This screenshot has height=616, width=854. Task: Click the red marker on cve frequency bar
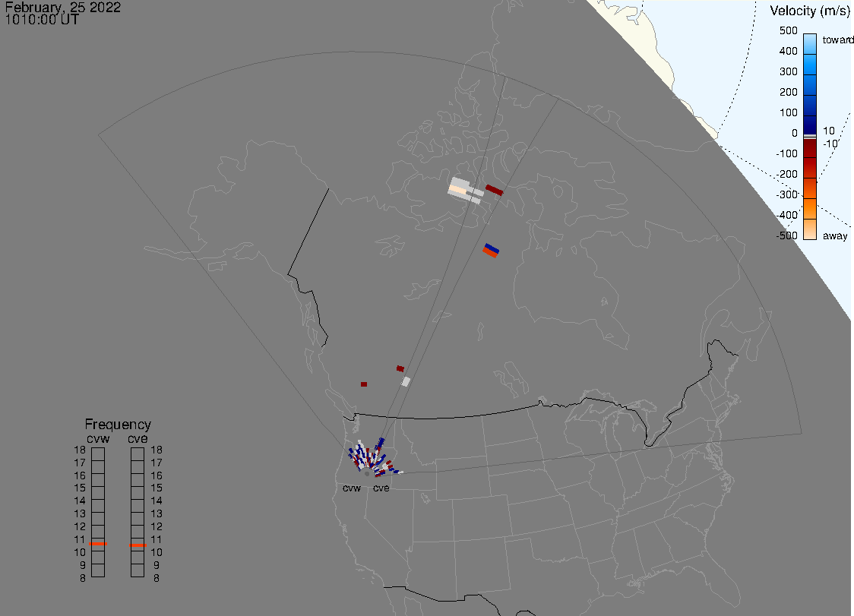point(138,545)
